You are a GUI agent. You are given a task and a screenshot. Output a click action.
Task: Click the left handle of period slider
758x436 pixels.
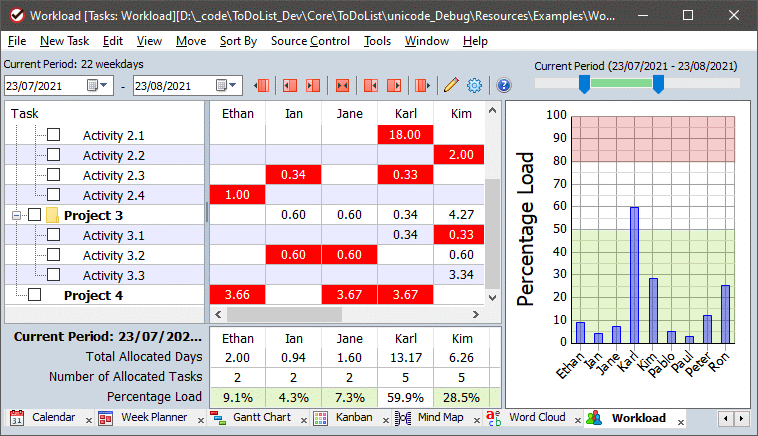(584, 86)
